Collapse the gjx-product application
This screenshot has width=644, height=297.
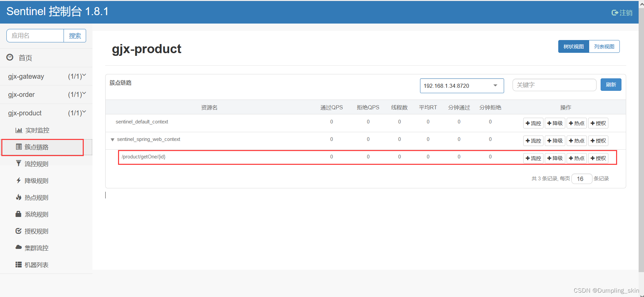pyautogui.click(x=46, y=113)
